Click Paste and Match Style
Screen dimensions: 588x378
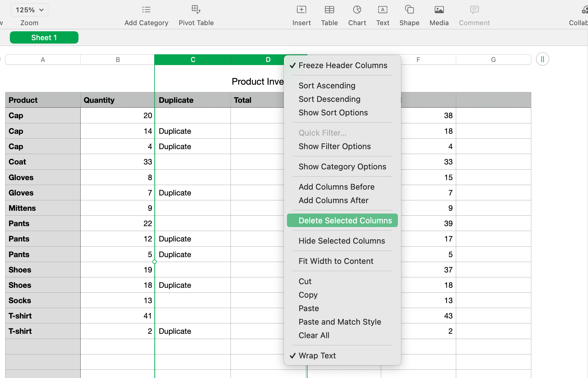point(340,322)
